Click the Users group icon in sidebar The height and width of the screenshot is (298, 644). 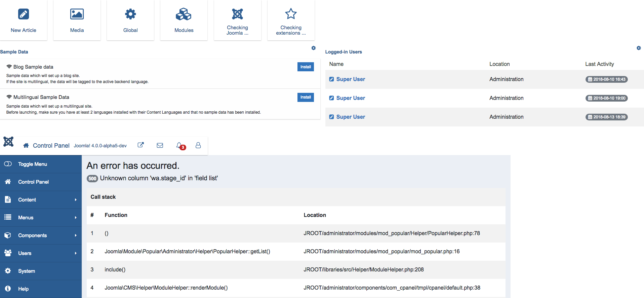[8, 253]
